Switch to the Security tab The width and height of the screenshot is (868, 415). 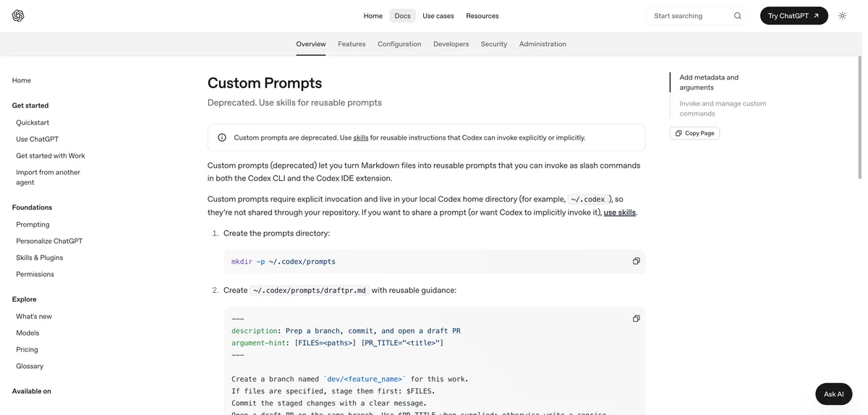[494, 44]
